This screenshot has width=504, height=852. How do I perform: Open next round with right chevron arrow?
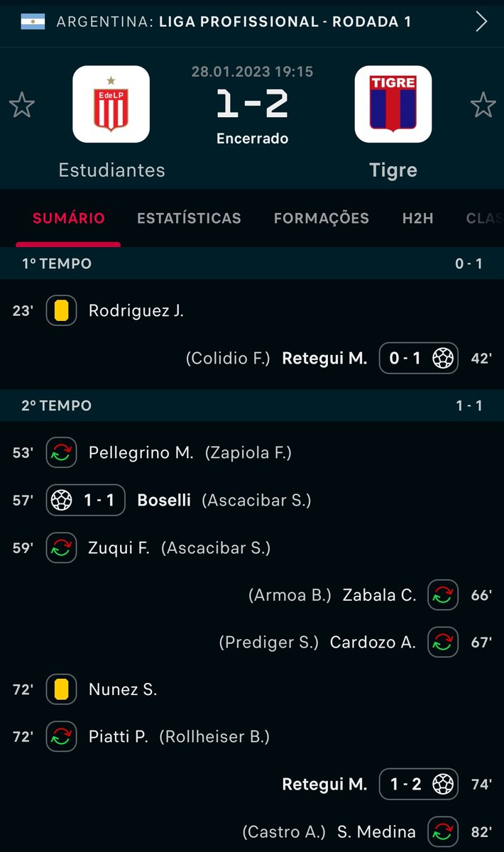(x=481, y=21)
